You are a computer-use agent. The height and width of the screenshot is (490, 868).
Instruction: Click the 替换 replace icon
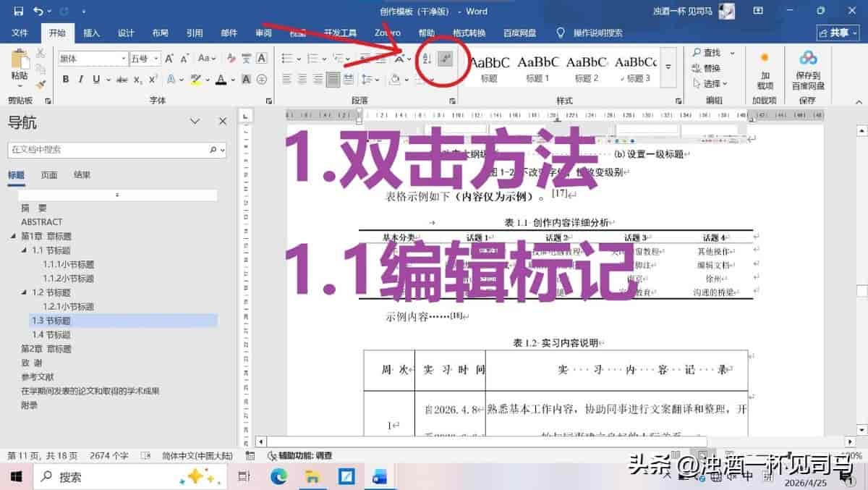[x=705, y=68]
